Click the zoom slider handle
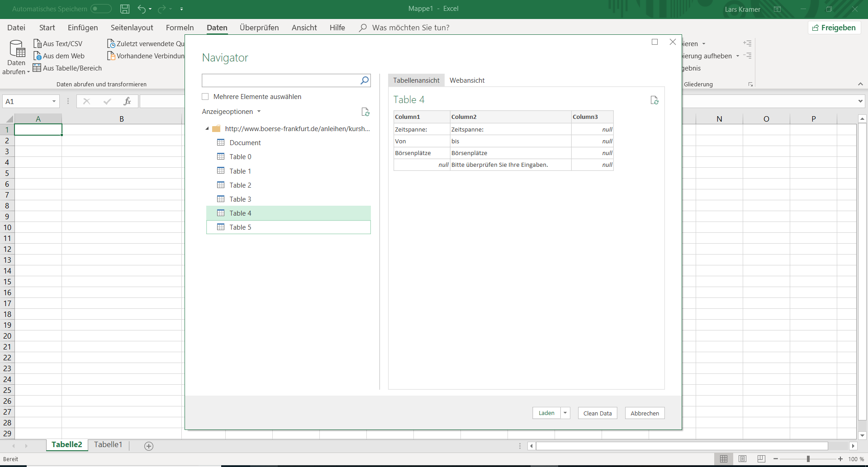Image resolution: width=868 pixels, height=467 pixels. [x=808, y=459]
